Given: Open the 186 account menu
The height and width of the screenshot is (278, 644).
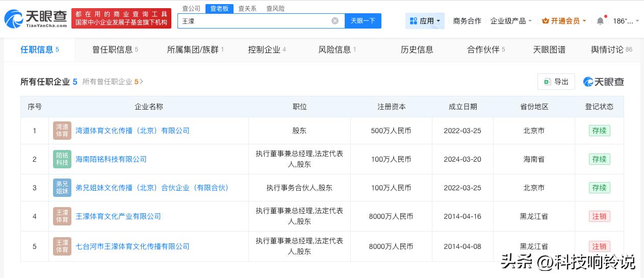Looking at the screenshot, I should [625, 21].
